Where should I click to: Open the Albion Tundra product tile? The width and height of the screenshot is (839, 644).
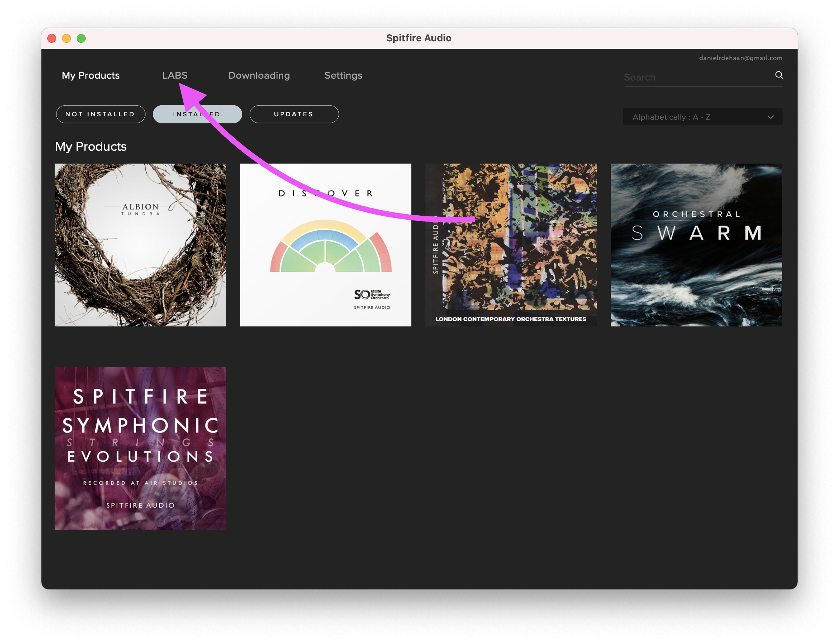(140, 245)
